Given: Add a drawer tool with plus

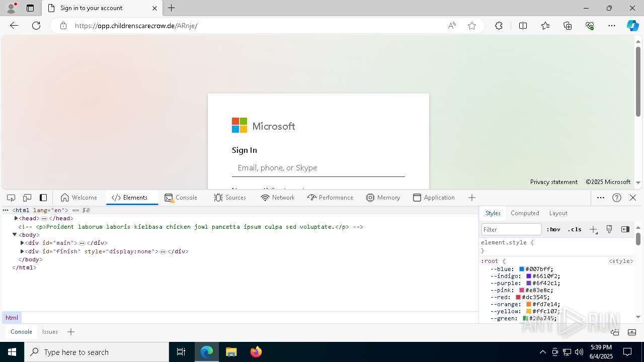Looking at the screenshot, I should point(71,332).
